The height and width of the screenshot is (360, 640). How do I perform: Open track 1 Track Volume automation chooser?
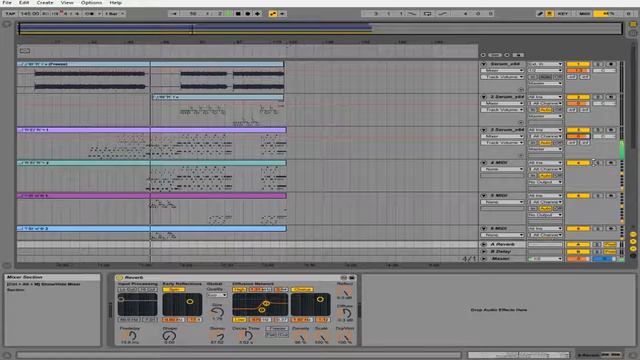tap(502, 77)
